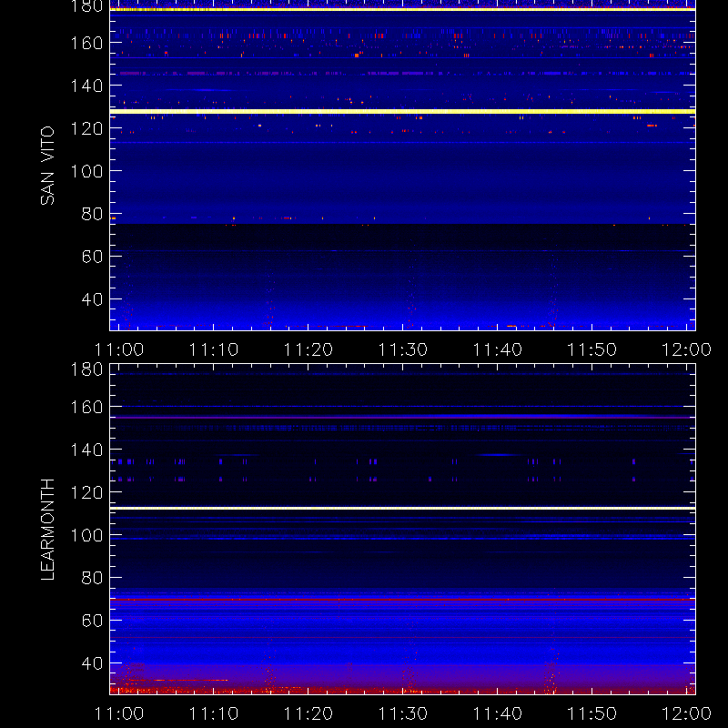Choose the 60 frequency label on Learmonth axis
The height and width of the screenshot is (728, 728).
coord(92,621)
